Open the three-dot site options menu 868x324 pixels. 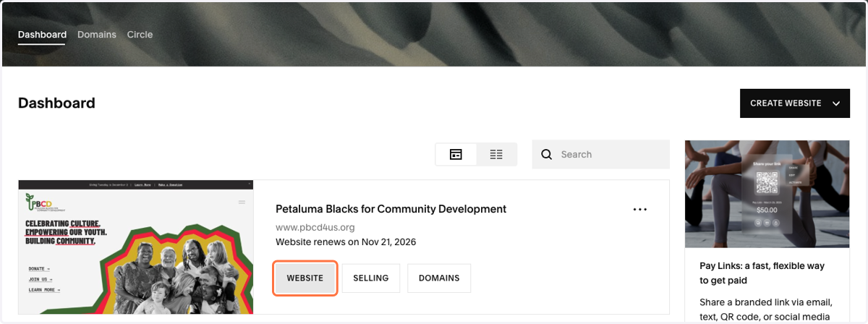[x=639, y=210]
